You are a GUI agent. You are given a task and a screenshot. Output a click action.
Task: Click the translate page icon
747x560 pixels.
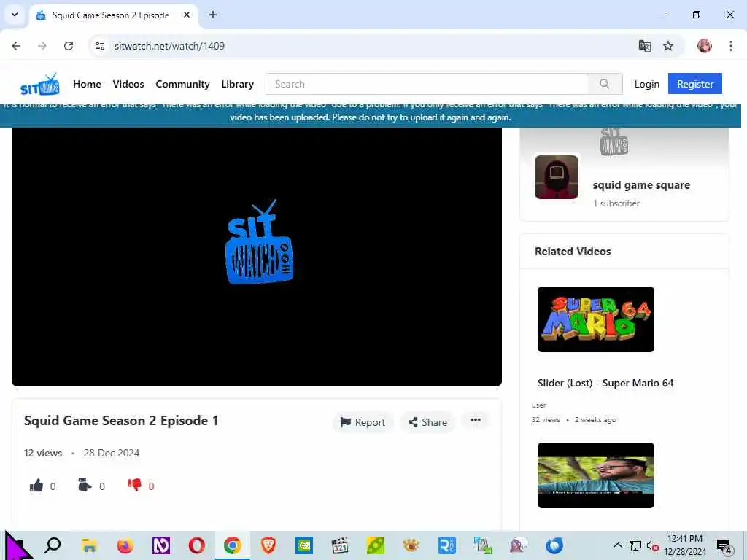(x=645, y=46)
